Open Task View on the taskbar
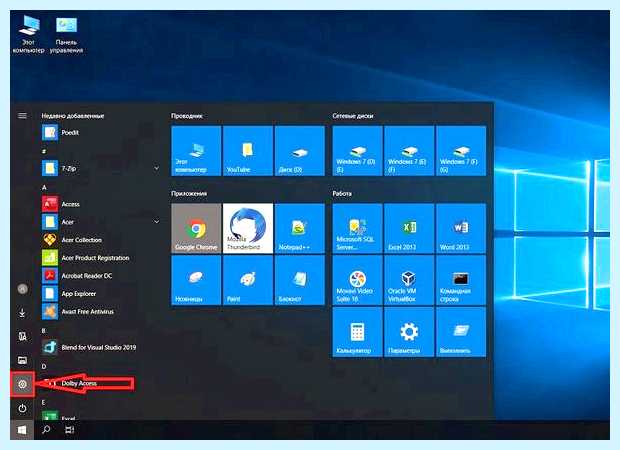The image size is (620, 450). [x=70, y=429]
